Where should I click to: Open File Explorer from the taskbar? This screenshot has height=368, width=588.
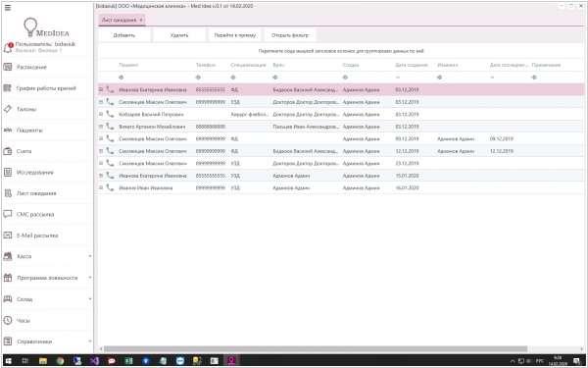point(43,361)
